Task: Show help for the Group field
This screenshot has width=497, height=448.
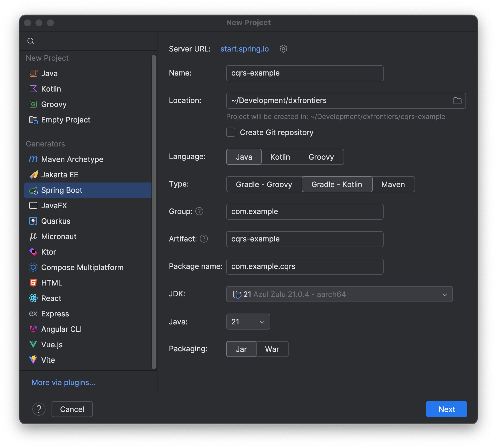Action: [x=199, y=211]
